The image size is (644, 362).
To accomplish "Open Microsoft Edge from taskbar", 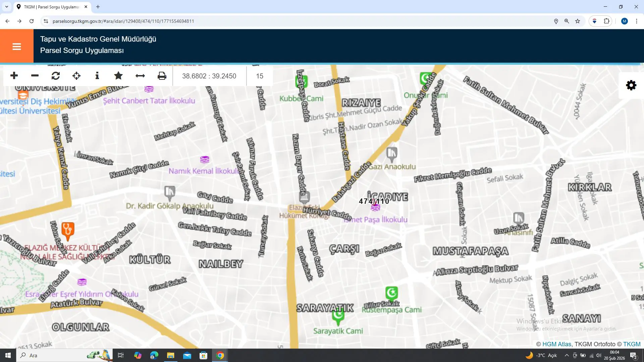I will (154, 355).
